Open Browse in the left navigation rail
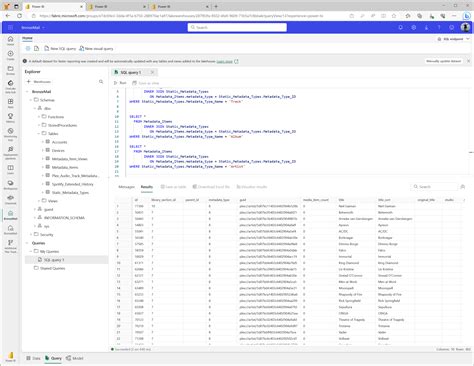The height and width of the screenshot is (366, 474). click(x=10, y=70)
